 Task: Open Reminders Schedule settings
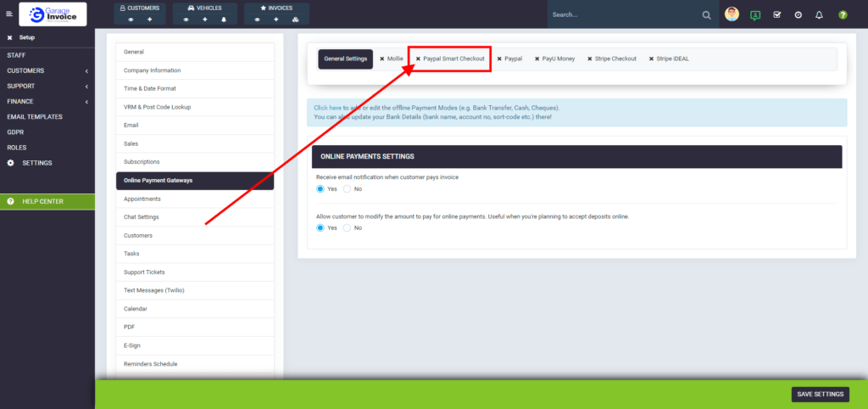point(195,364)
